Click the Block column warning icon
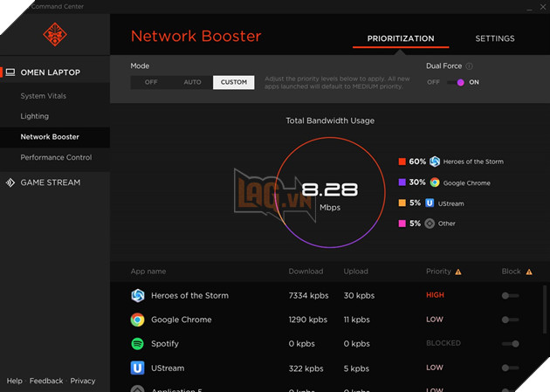 (529, 272)
